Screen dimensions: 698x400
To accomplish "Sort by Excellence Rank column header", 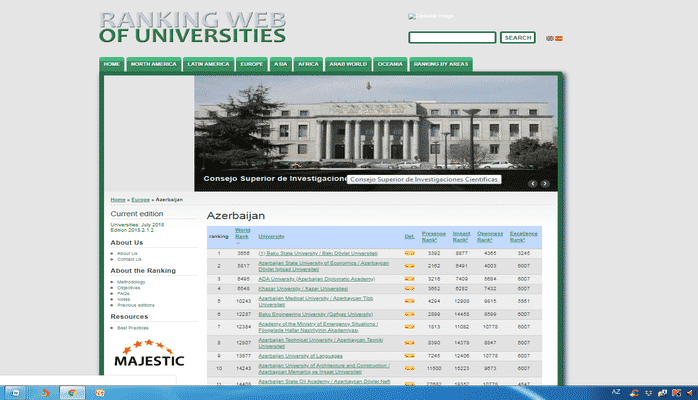I will (x=524, y=236).
